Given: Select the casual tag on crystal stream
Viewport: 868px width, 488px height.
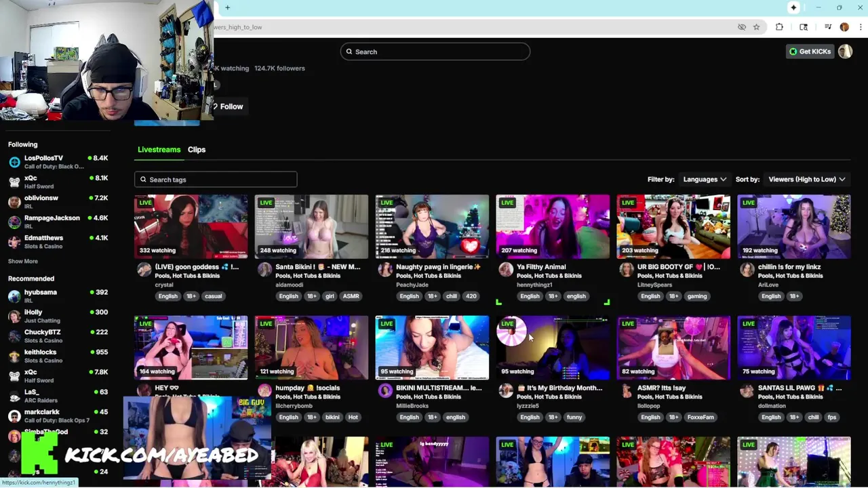Looking at the screenshot, I should 213,296.
